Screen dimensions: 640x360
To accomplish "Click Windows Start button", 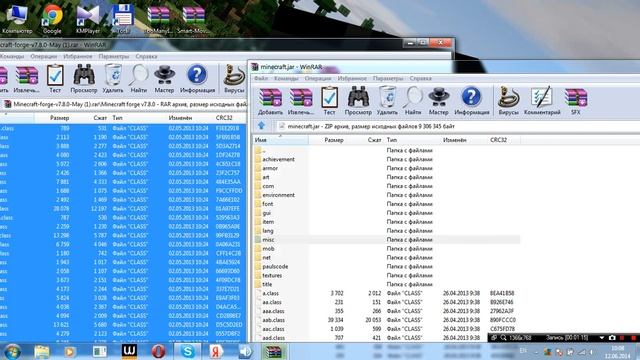I will coord(12,351).
